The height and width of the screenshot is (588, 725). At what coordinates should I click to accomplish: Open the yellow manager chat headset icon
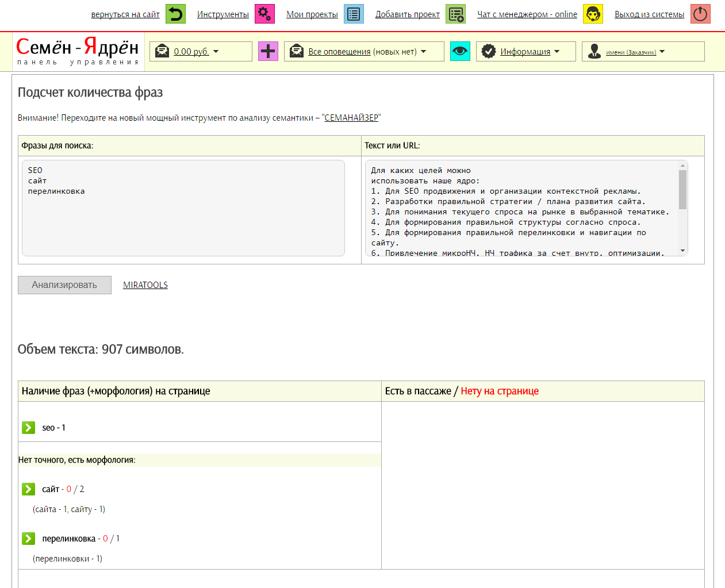pos(593,14)
